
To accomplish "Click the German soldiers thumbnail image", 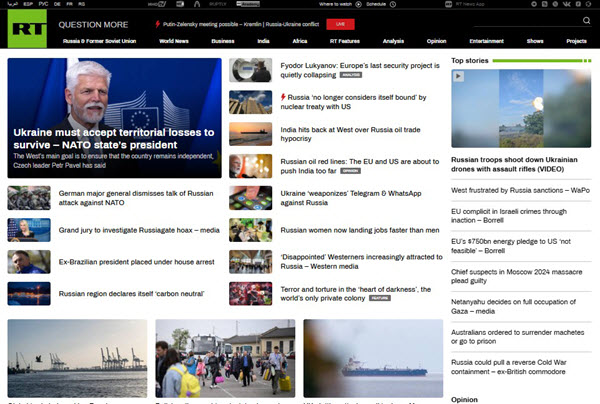I will point(29,198).
